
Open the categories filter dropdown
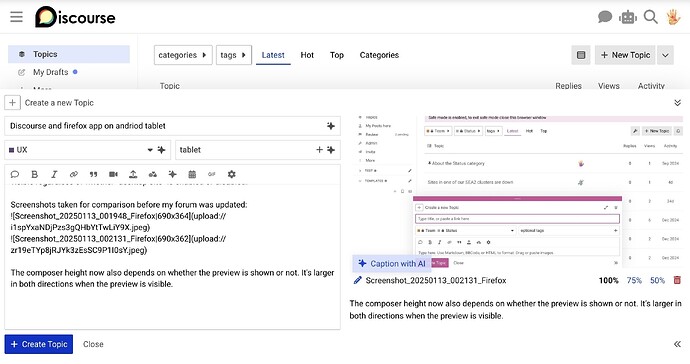(183, 55)
